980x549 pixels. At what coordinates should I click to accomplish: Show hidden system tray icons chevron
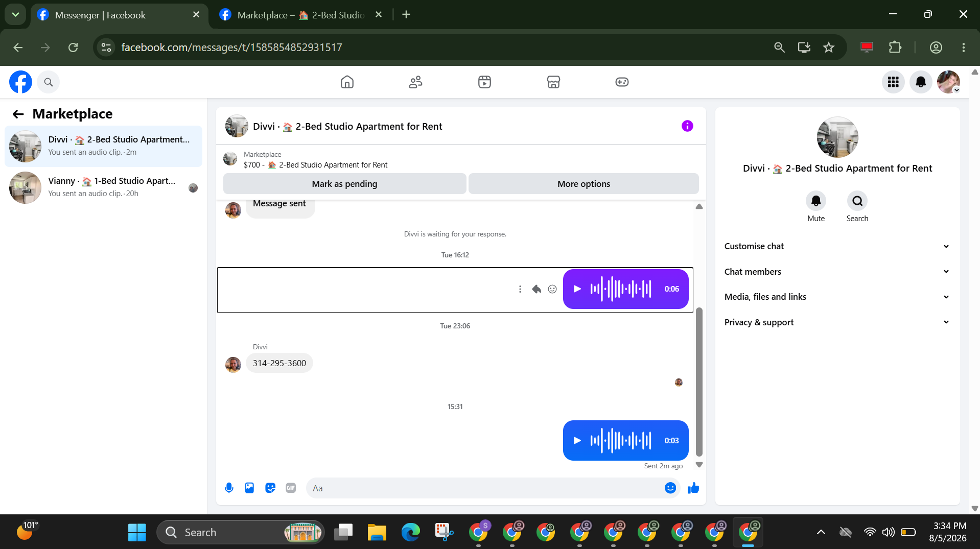[821, 532]
